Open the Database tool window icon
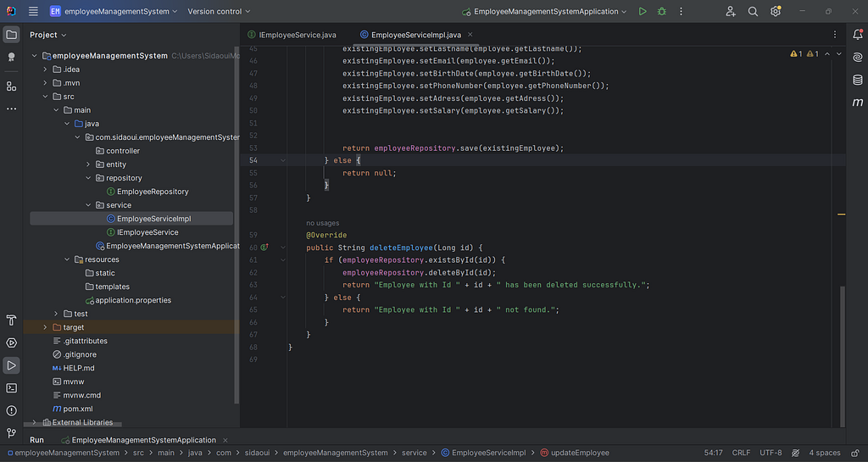 (858, 80)
